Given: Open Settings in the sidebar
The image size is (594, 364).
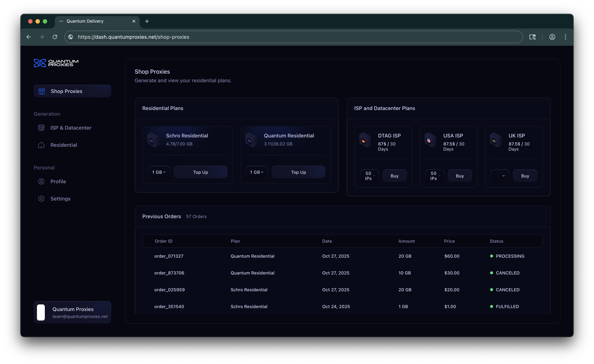Looking at the screenshot, I should point(60,198).
